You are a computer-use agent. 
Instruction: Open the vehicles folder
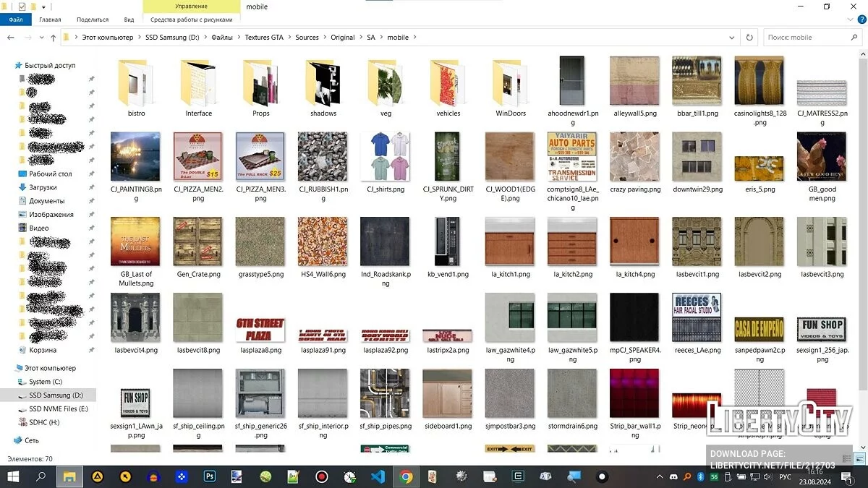(448, 83)
